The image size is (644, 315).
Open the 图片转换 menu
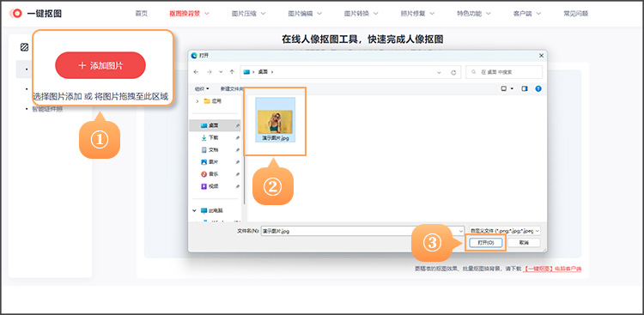361,14
